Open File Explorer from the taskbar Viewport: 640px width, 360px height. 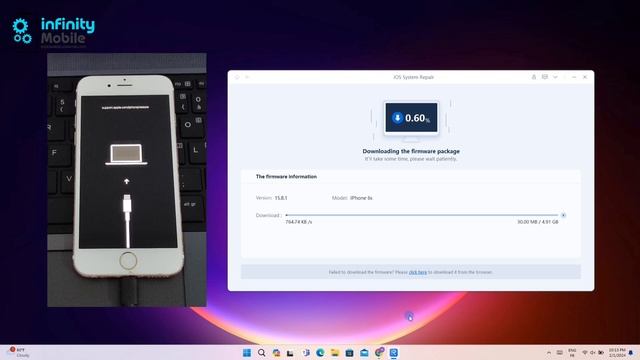click(x=335, y=353)
